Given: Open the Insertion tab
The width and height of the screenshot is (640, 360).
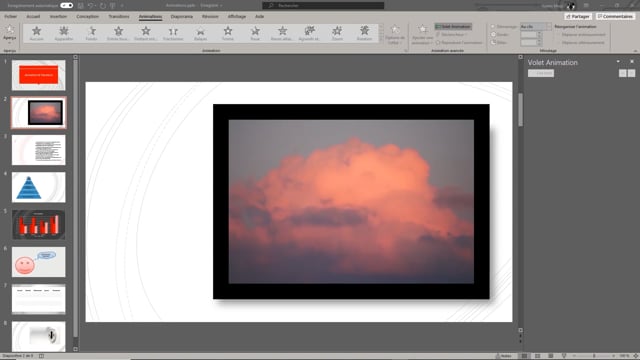Looking at the screenshot, I should pos(58,17).
